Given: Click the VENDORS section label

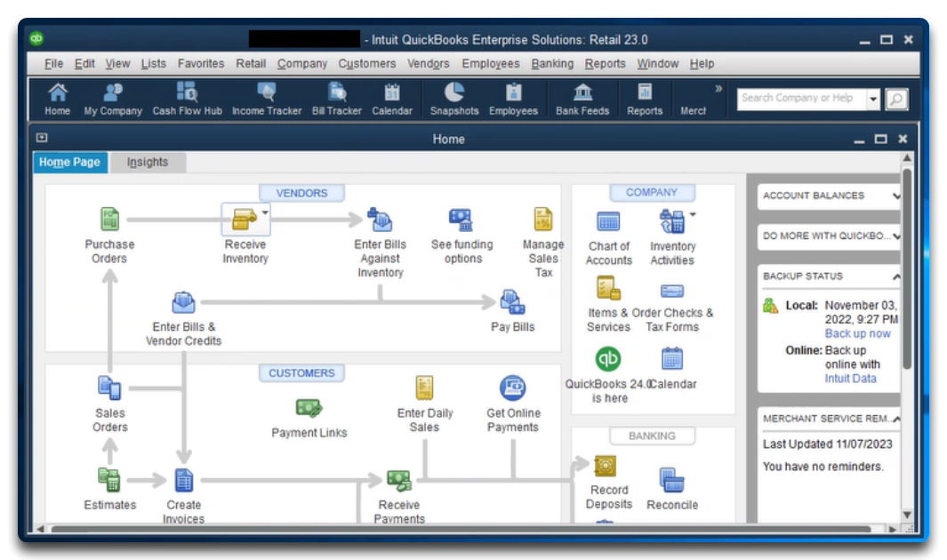Looking at the screenshot, I should point(301,193).
